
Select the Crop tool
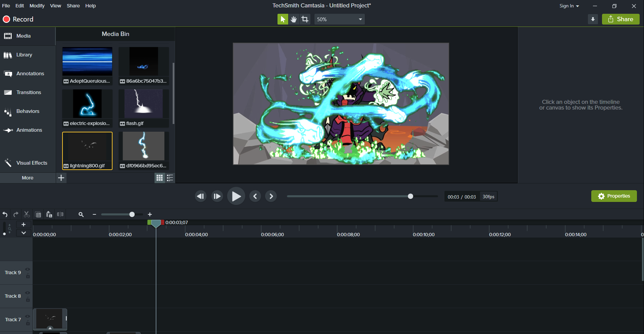(305, 19)
